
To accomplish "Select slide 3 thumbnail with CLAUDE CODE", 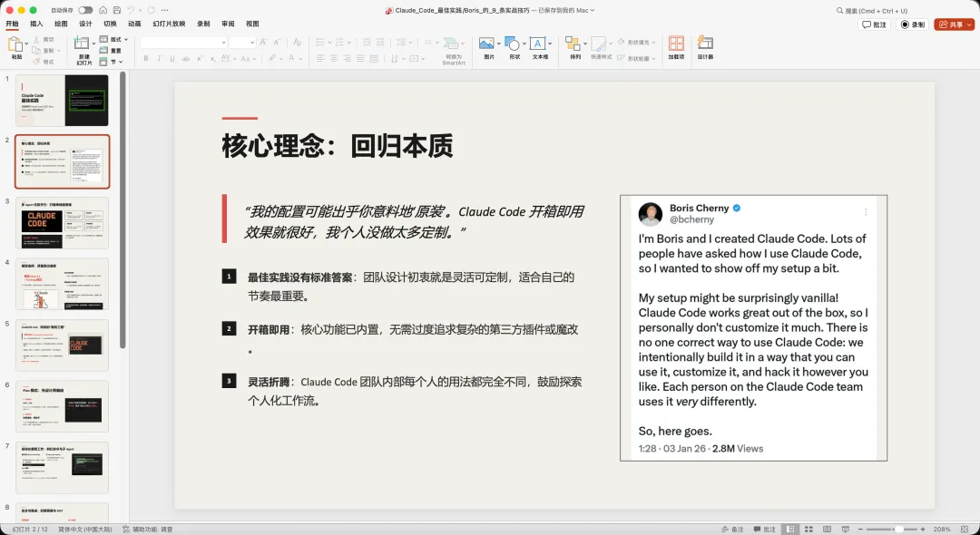I will coord(62,223).
